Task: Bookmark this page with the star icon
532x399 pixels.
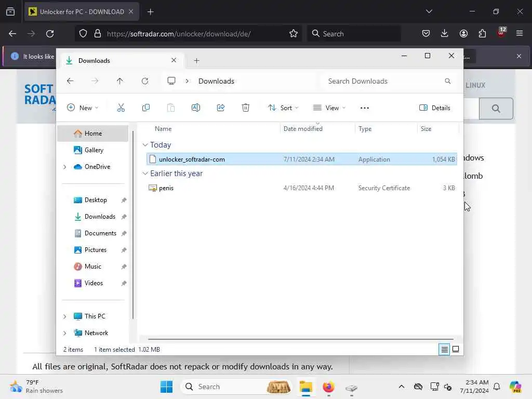Action: (x=294, y=34)
